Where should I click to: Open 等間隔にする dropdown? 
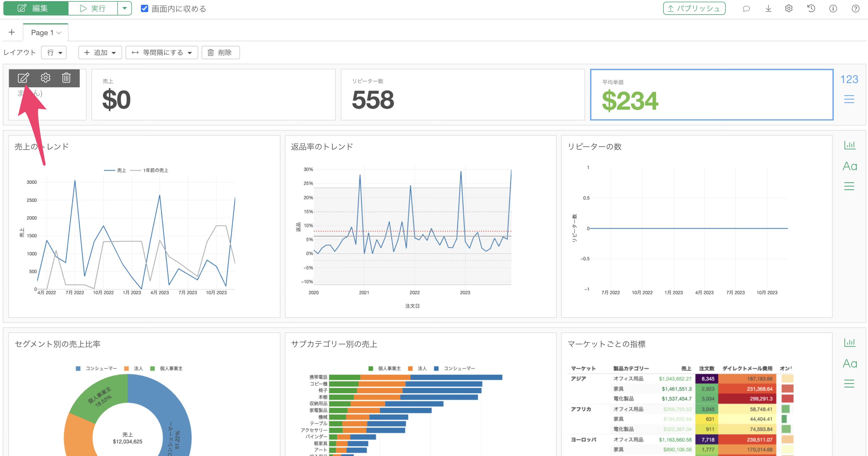point(162,53)
